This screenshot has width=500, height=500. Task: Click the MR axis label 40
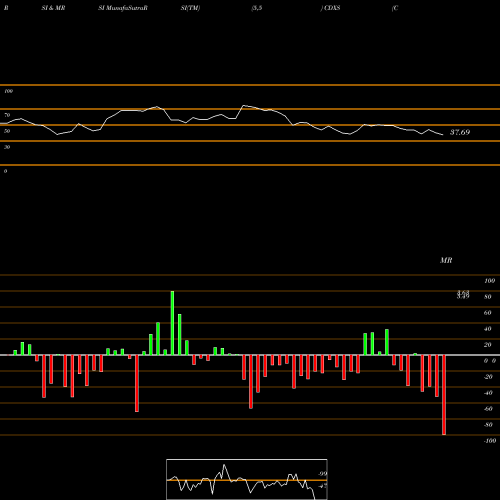[488, 329]
